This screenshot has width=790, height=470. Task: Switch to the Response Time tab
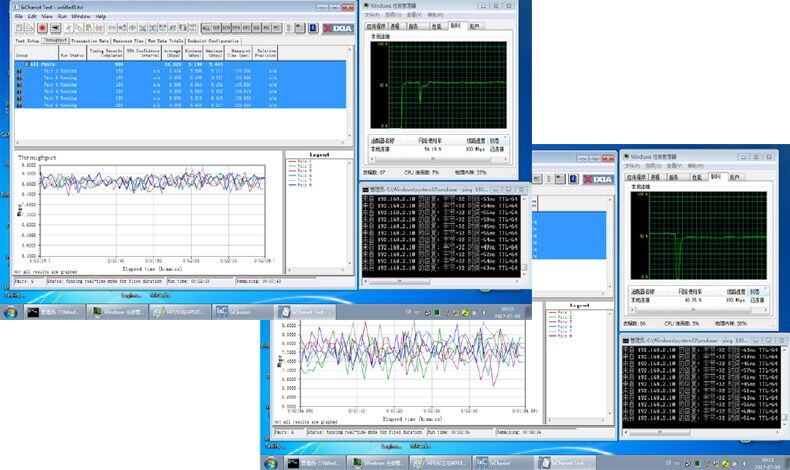128,41
